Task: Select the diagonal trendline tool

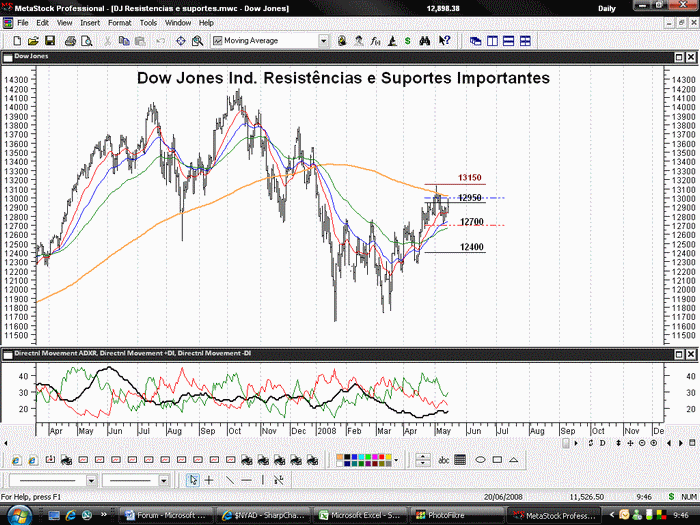Action: pos(229,480)
